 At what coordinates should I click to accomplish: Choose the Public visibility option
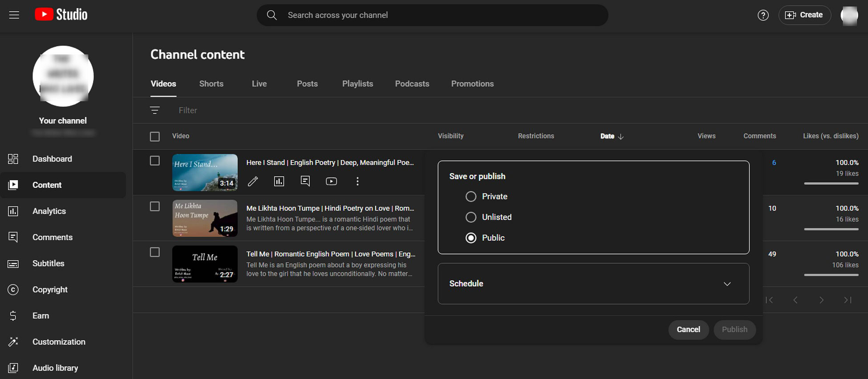(471, 238)
